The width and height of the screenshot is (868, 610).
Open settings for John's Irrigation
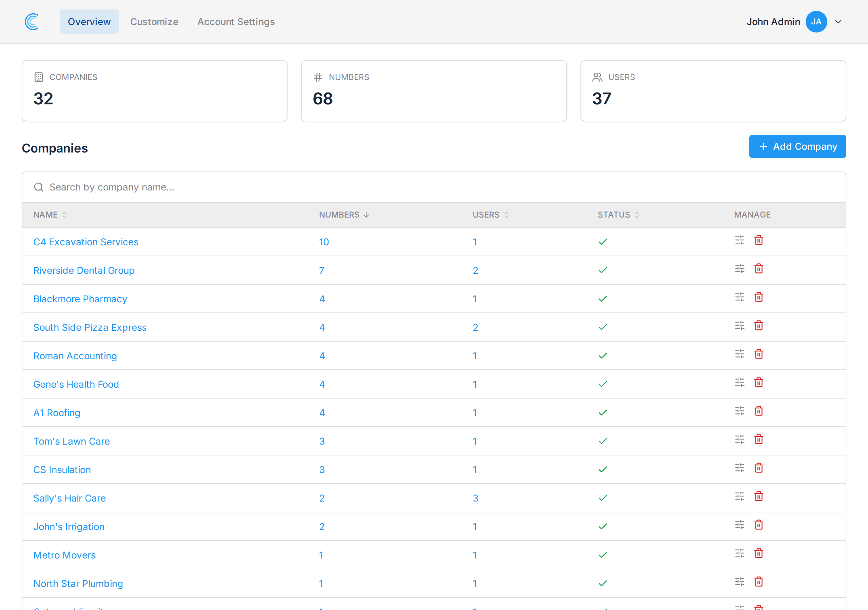pos(739,525)
